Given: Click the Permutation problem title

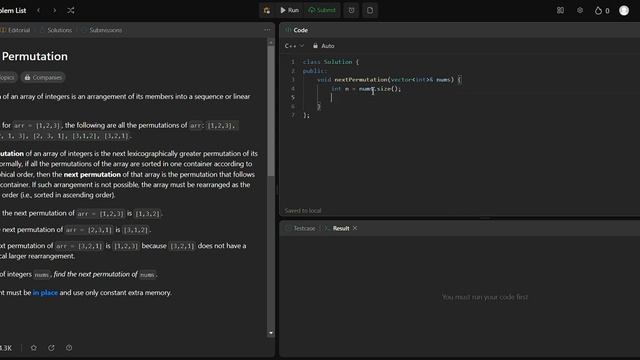Looking at the screenshot, I should (34, 56).
